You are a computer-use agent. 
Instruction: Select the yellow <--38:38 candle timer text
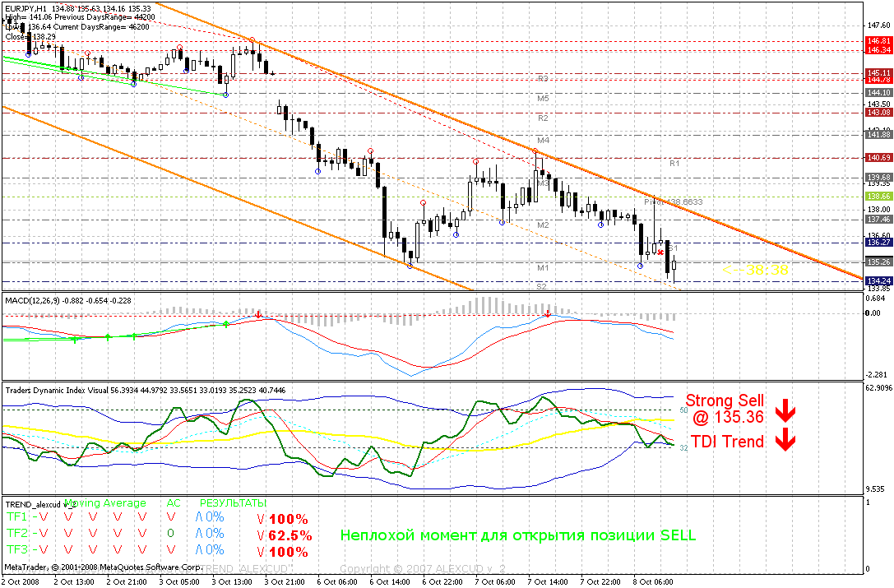[x=756, y=271]
